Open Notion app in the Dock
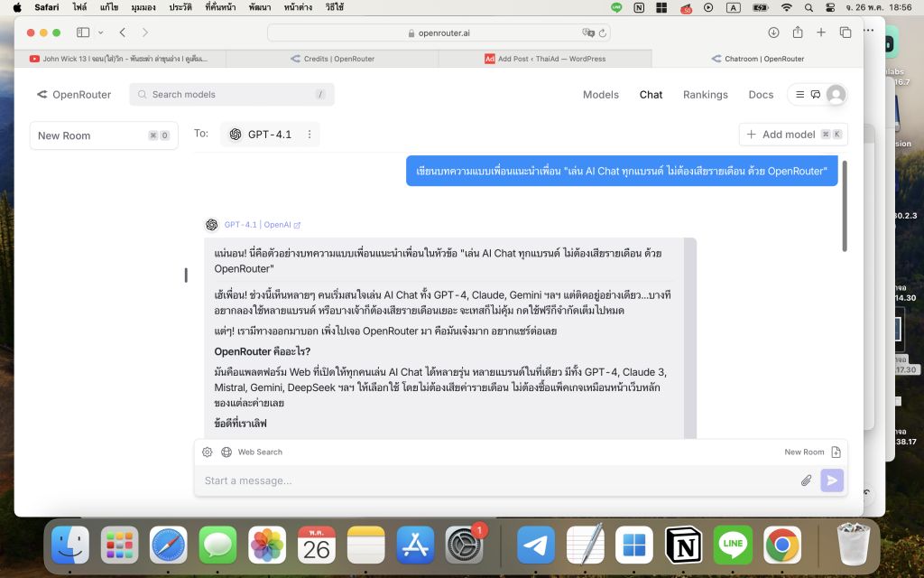Viewport: 924px width, 578px height. point(684,545)
